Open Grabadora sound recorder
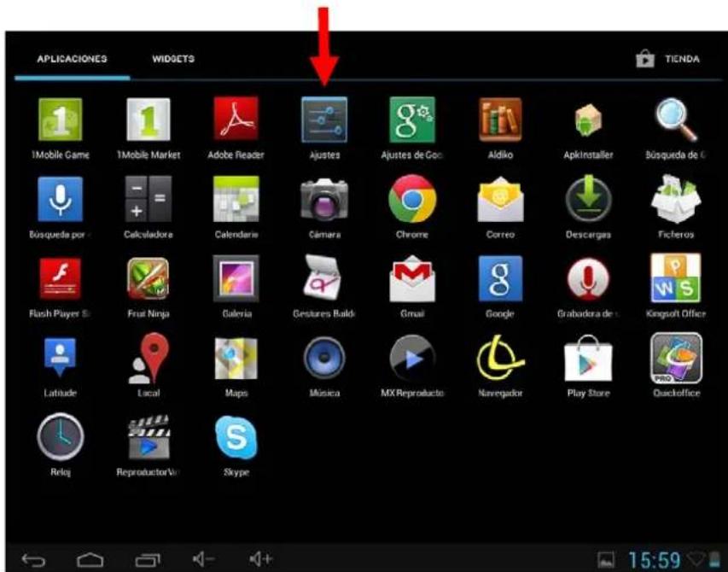Viewport: 728px width, 572px height. [x=588, y=278]
